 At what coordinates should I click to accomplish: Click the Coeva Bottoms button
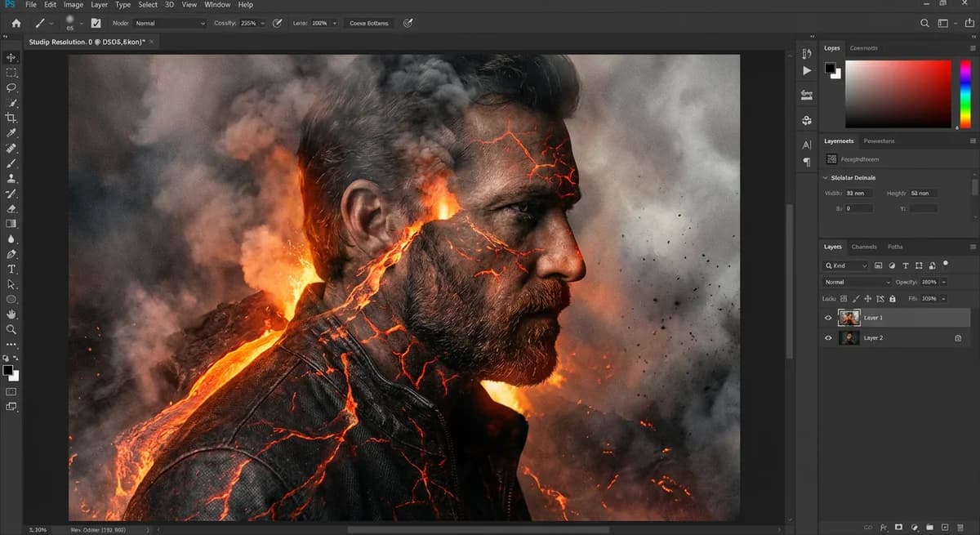coord(369,23)
